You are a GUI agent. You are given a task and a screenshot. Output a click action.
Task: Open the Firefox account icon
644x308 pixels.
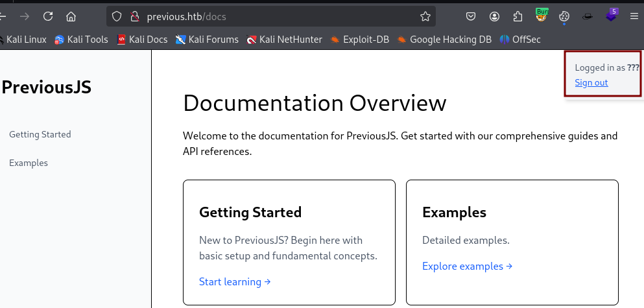tap(495, 16)
